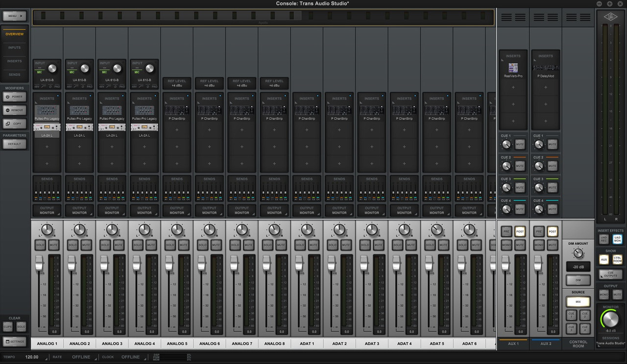Open the ADAT 1 output Monitor dropdown

tap(307, 210)
